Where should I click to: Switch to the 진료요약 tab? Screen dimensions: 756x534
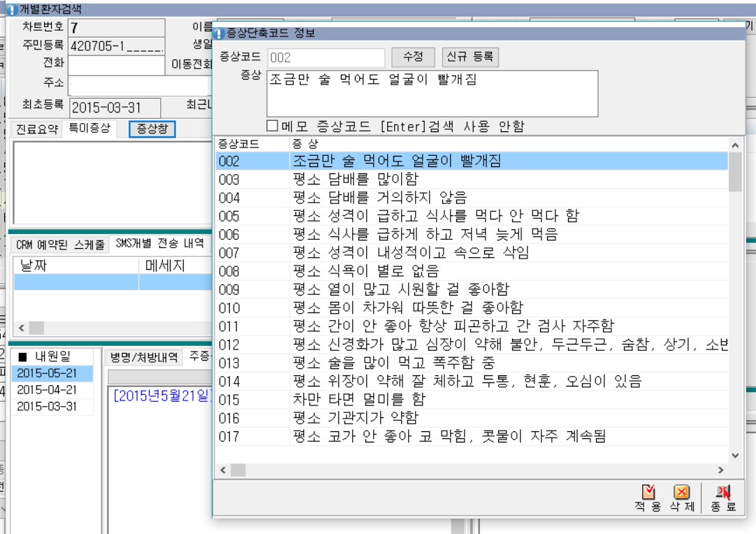point(38,129)
